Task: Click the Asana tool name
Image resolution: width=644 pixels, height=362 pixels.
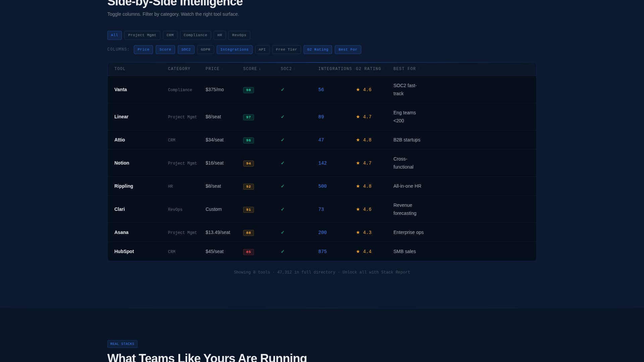Action: pyautogui.click(x=121, y=232)
